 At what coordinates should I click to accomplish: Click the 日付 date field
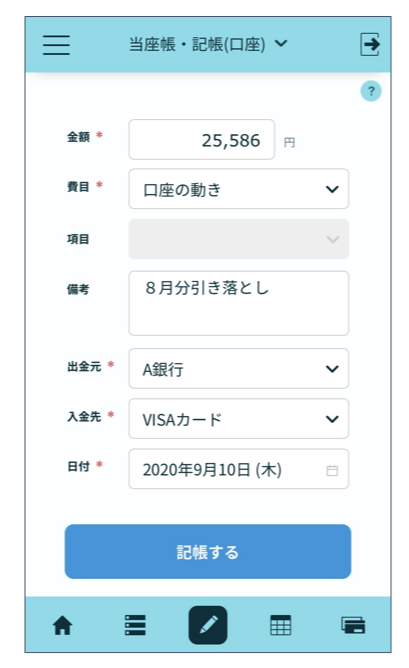[239, 469]
